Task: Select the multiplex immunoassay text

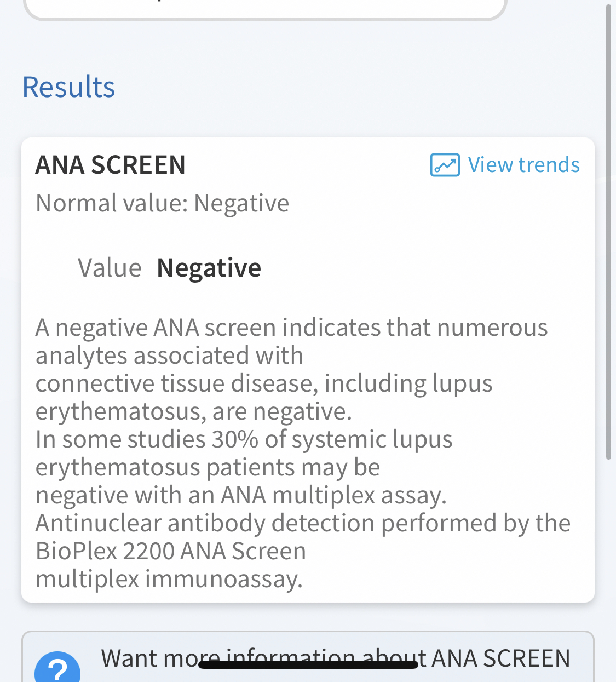Action: coord(169,579)
